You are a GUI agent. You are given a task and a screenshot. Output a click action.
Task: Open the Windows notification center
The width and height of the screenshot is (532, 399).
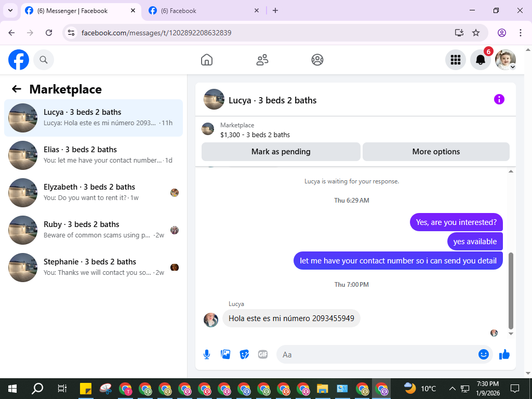coord(515,389)
